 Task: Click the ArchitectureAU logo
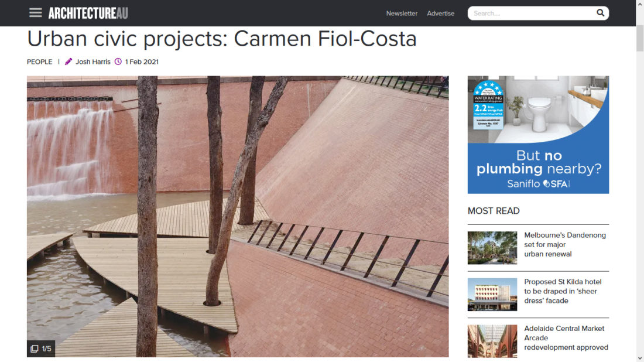(88, 13)
